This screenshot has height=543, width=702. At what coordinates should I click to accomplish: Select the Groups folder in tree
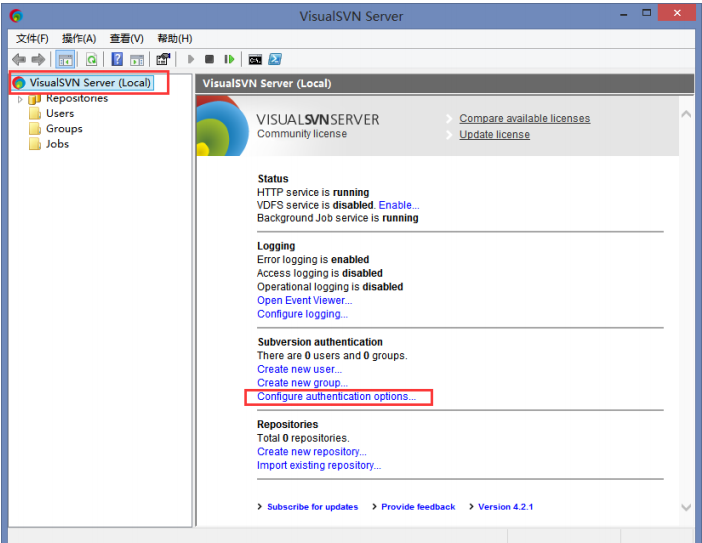point(64,128)
